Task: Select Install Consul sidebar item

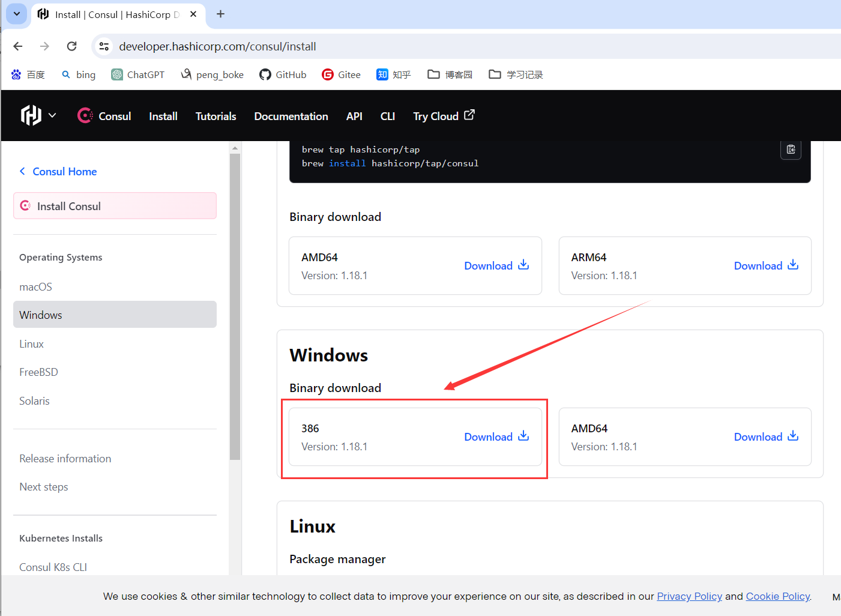Action: click(x=115, y=206)
